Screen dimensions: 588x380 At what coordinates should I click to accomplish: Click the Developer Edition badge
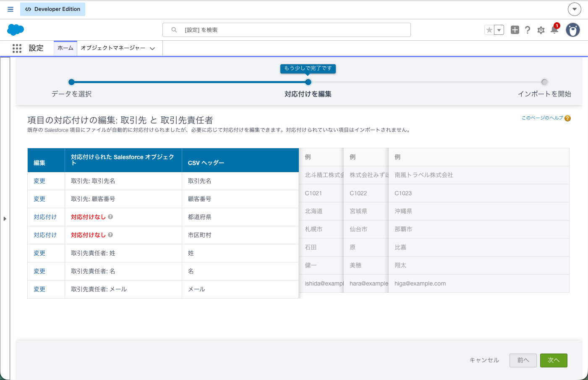[53, 9]
